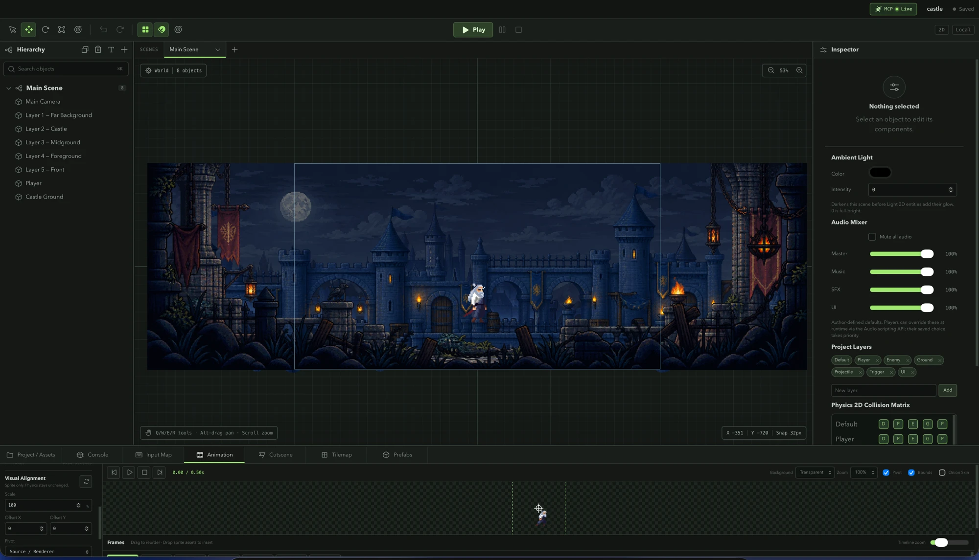Pause the game preview

coord(502,30)
